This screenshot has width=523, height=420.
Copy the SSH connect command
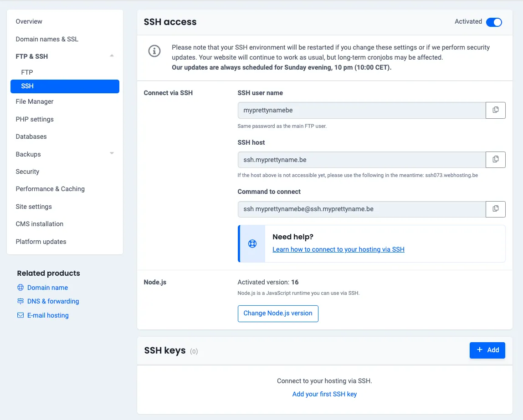[496, 209]
